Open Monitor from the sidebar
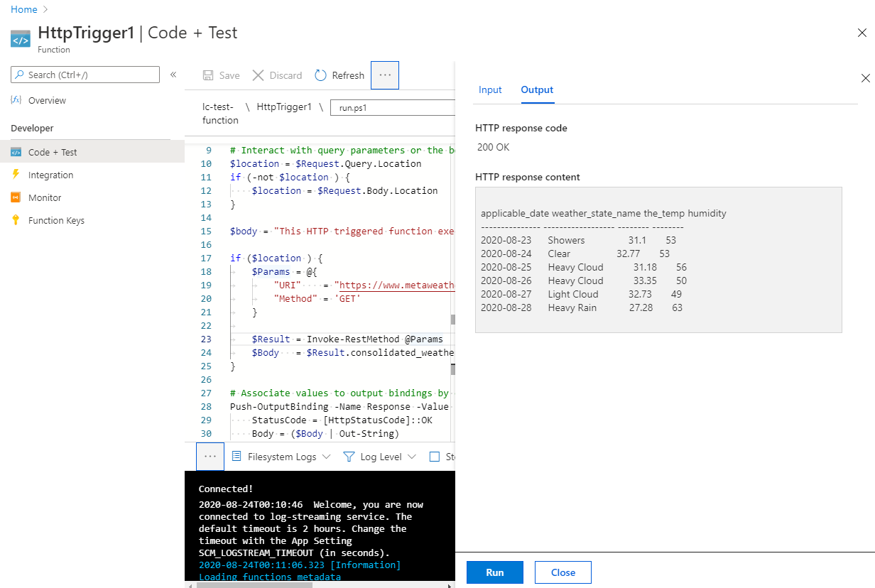 (x=43, y=197)
